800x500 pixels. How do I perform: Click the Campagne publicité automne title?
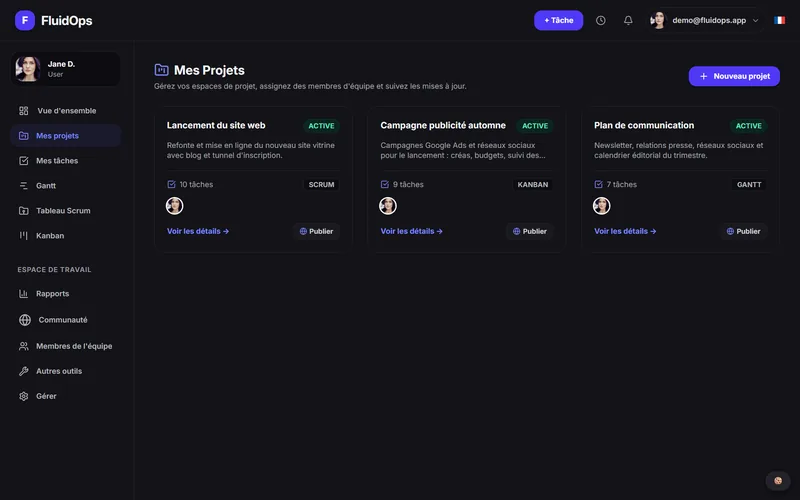[x=443, y=125]
